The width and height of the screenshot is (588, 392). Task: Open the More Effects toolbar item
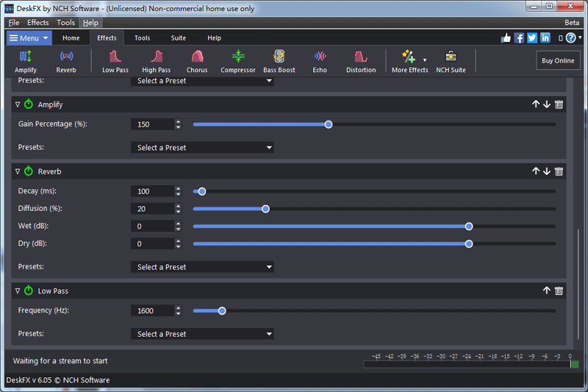point(409,62)
